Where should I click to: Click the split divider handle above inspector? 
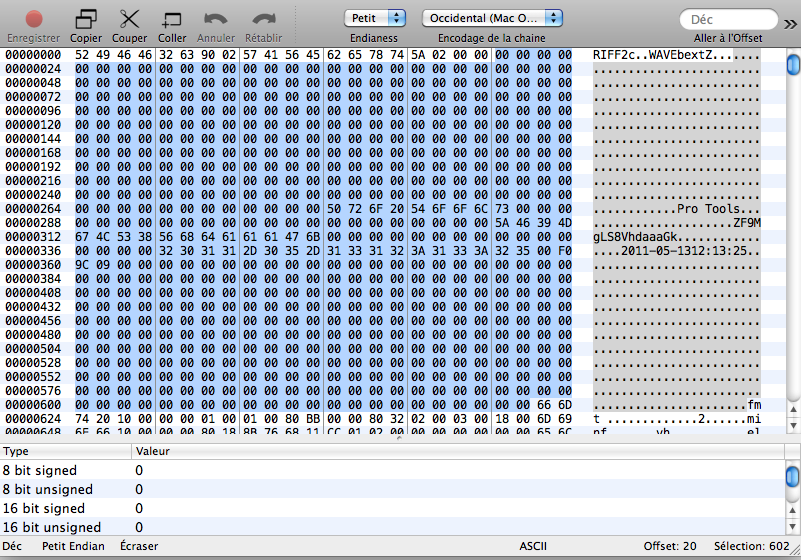point(400,438)
